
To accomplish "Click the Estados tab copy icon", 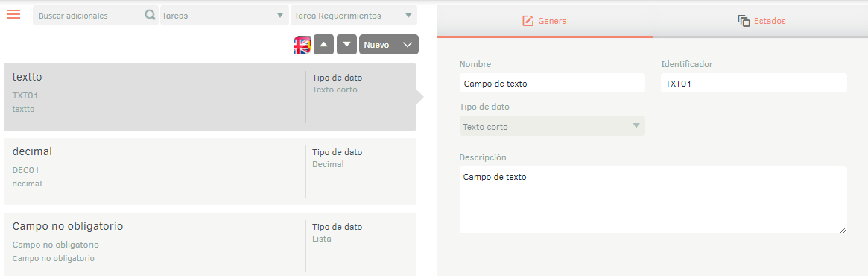I will (744, 21).
